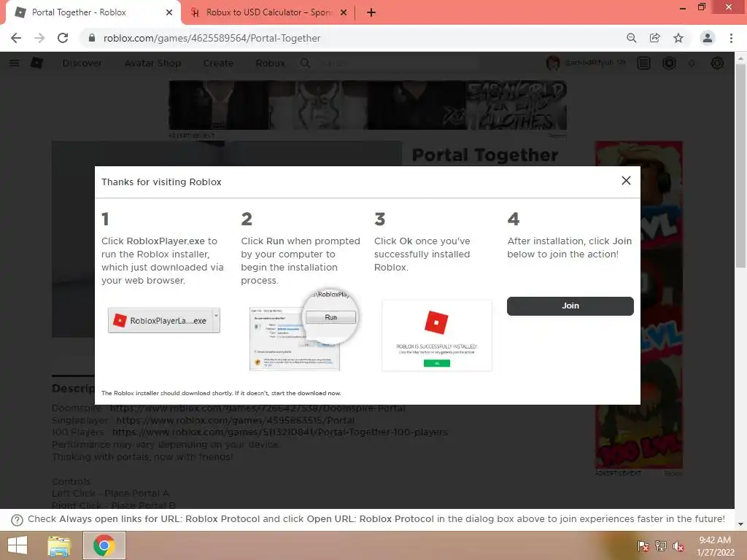Click the Chrome icon in the taskbar
The image size is (747, 560).
click(104, 545)
